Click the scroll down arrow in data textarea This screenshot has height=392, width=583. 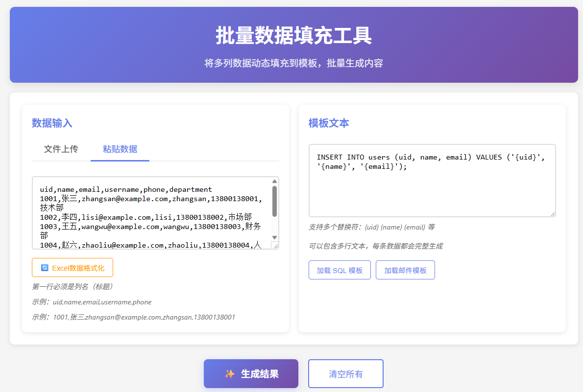(274, 237)
